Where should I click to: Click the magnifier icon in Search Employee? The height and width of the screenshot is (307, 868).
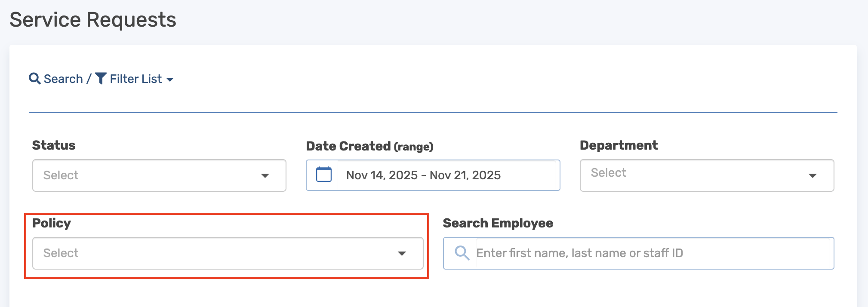462,253
